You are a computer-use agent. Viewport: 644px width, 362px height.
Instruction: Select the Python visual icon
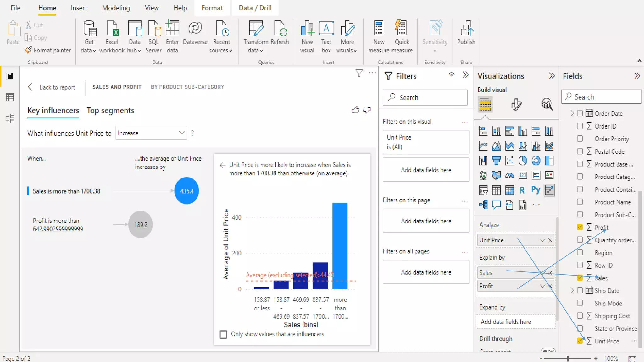536,190
